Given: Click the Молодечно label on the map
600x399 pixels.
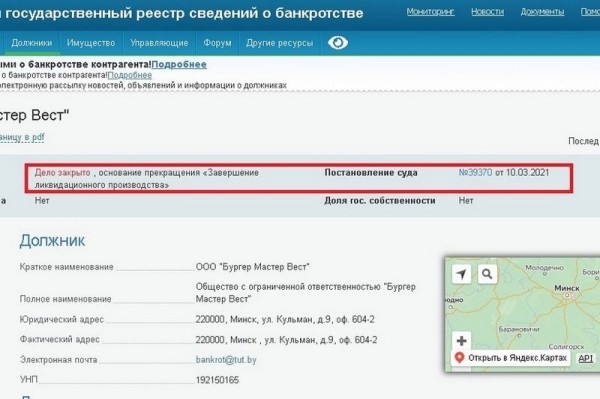Looking at the screenshot, I should pos(545,267).
